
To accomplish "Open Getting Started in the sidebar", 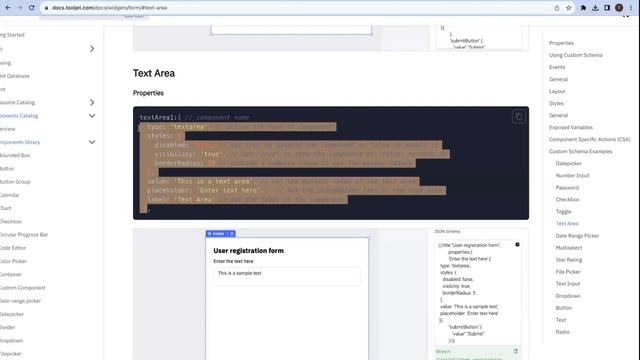I will coord(12,35).
